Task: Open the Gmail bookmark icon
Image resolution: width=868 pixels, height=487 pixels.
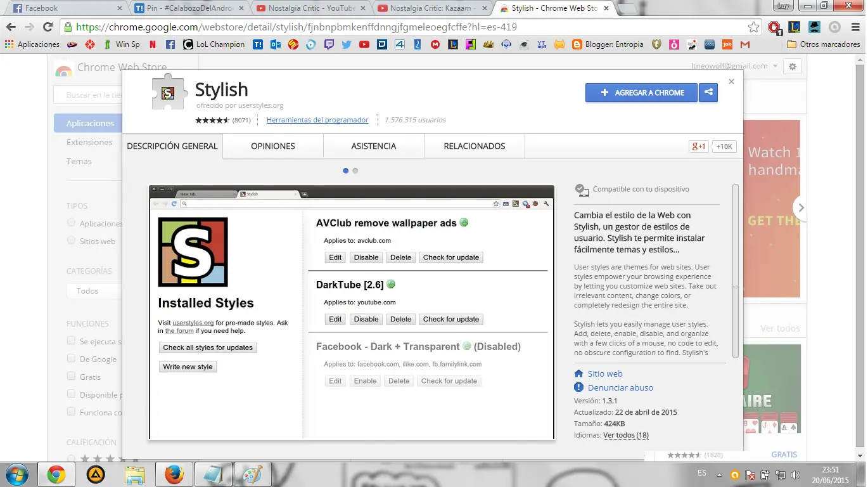Action: click(x=745, y=44)
